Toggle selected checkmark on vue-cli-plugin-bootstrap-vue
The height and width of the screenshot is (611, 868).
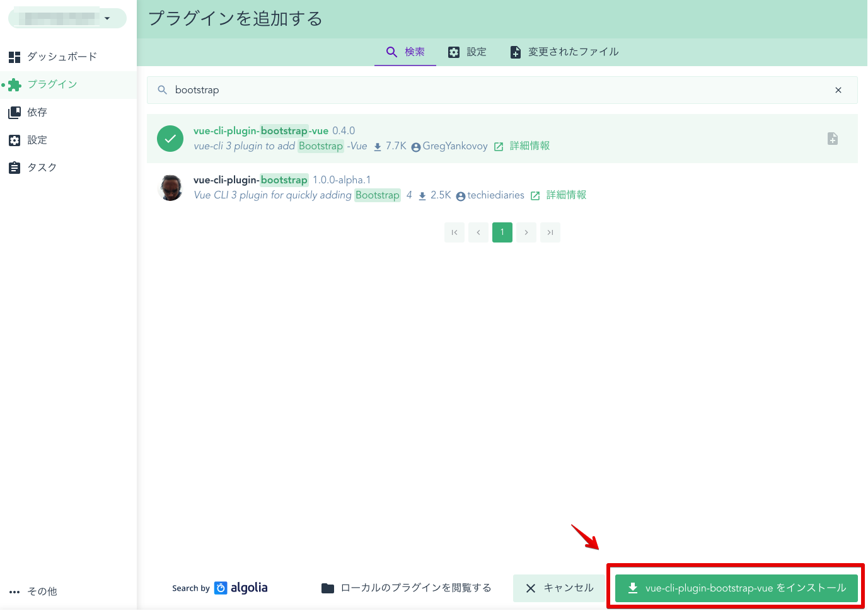tap(170, 139)
